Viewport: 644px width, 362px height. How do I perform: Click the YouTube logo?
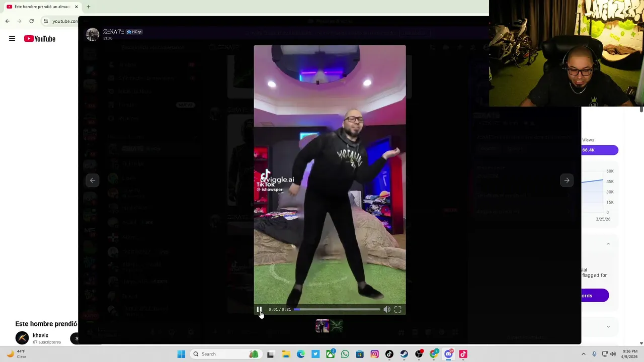(x=40, y=39)
